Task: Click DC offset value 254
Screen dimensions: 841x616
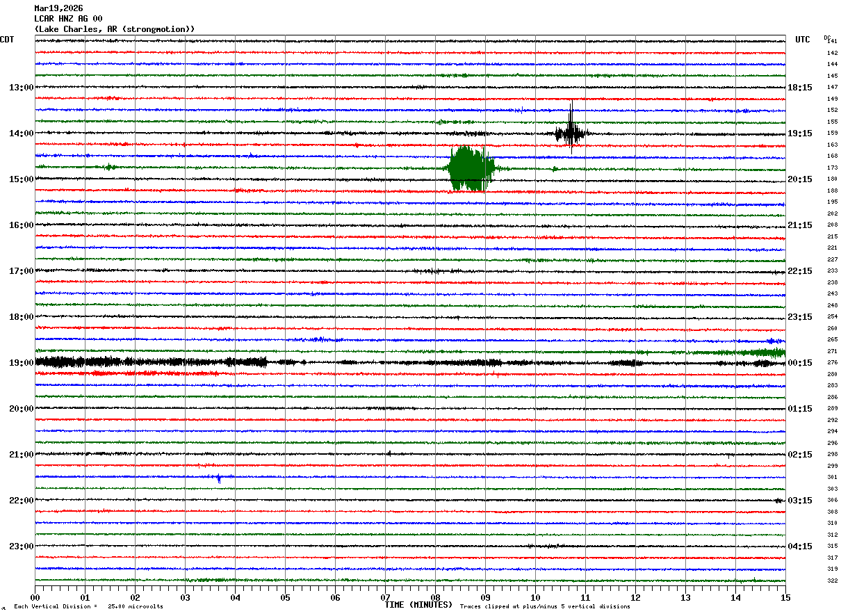Action: click(832, 317)
